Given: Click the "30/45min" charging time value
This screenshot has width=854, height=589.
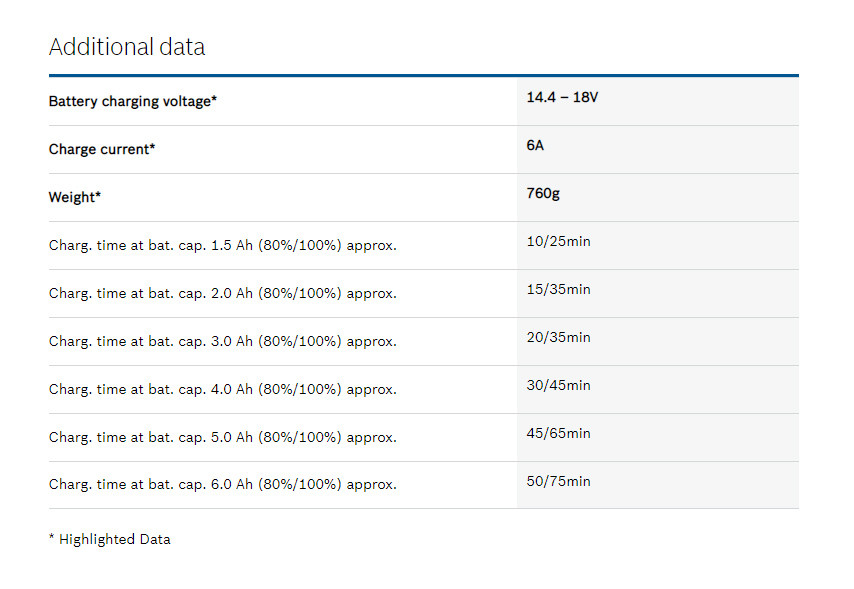Looking at the screenshot, I should (558, 385).
